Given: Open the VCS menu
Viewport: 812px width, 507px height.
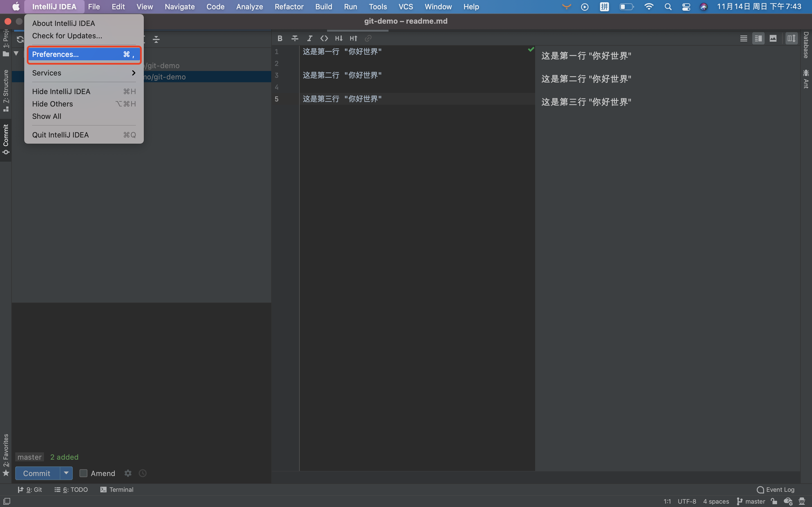Looking at the screenshot, I should point(406,7).
